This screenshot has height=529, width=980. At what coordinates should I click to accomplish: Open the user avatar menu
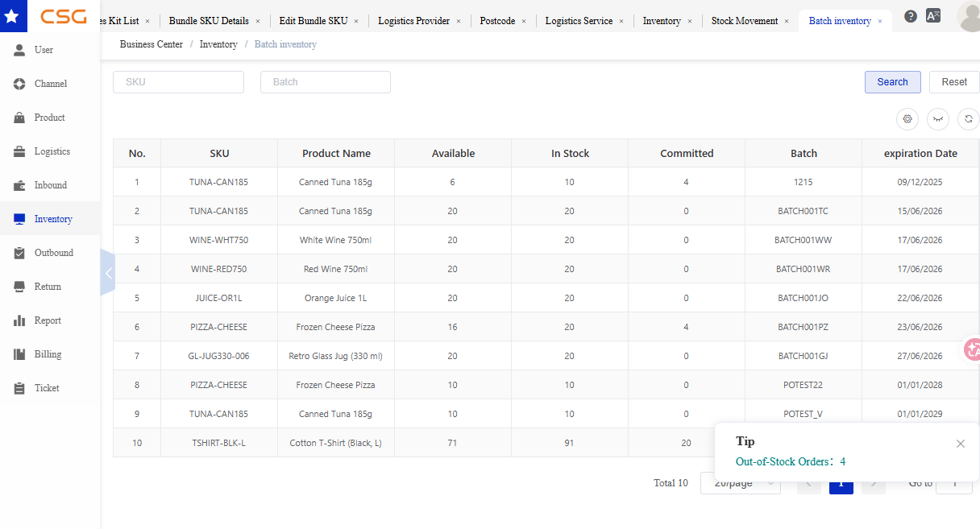click(x=969, y=17)
